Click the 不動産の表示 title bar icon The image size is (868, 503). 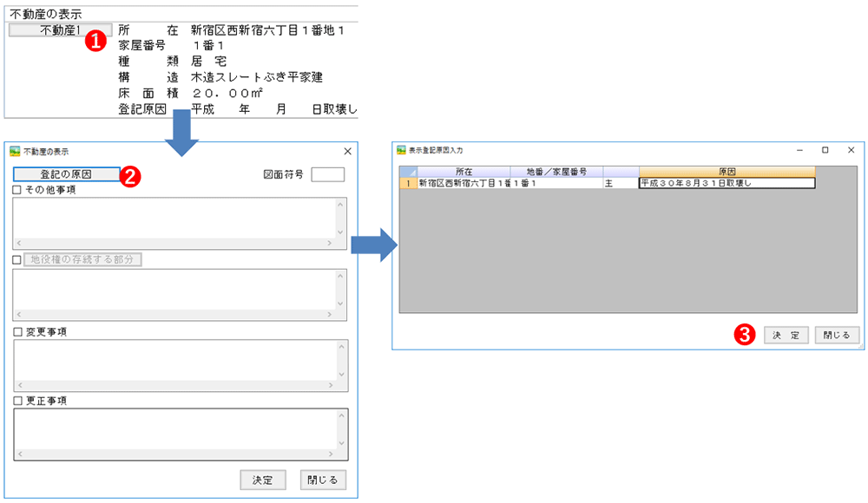point(14,151)
